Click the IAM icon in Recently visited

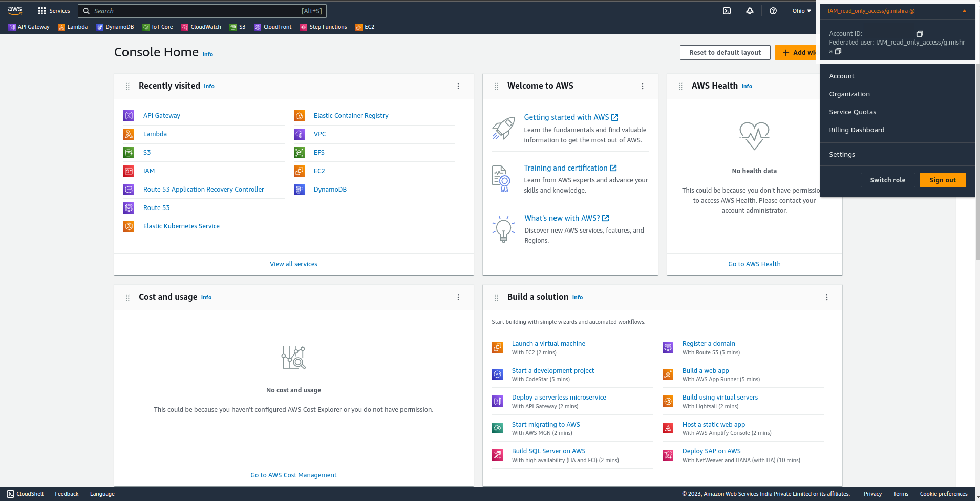(x=129, y=171)
